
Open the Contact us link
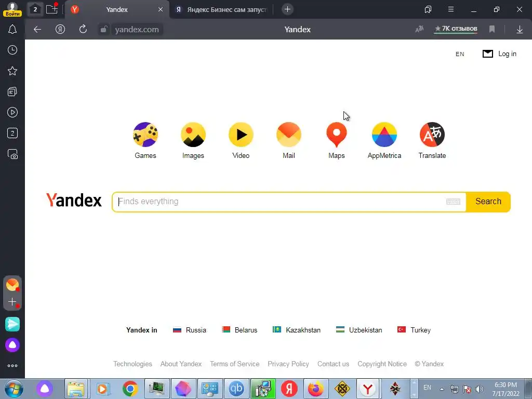tap(333, 364)
